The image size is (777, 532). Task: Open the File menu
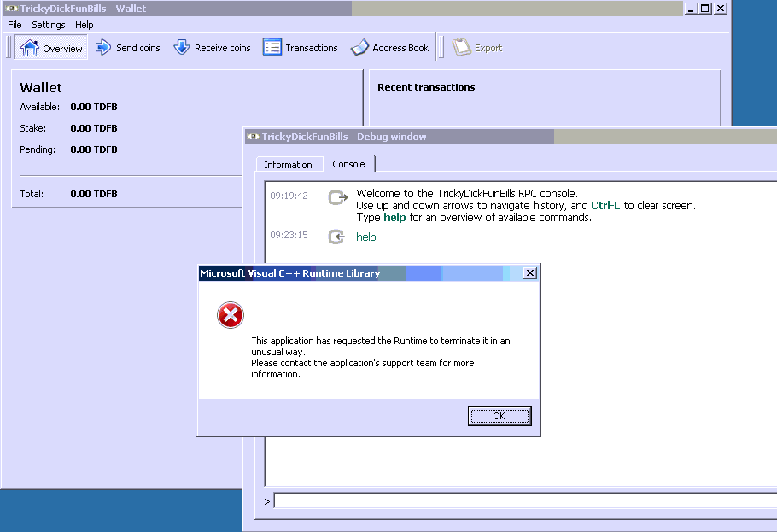15,25
